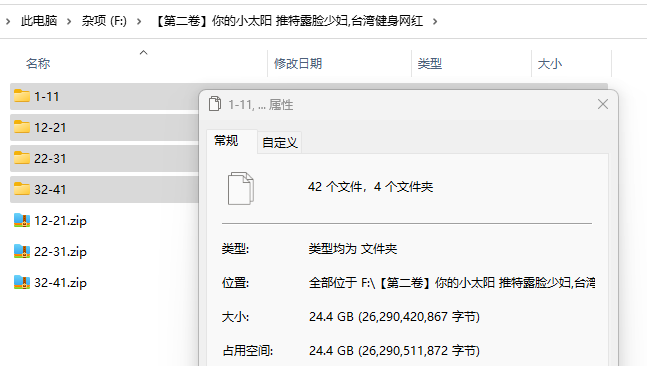Screen dimensions: 647x366
Task: Sort by the 修改日期 column header
Action: 298,64
